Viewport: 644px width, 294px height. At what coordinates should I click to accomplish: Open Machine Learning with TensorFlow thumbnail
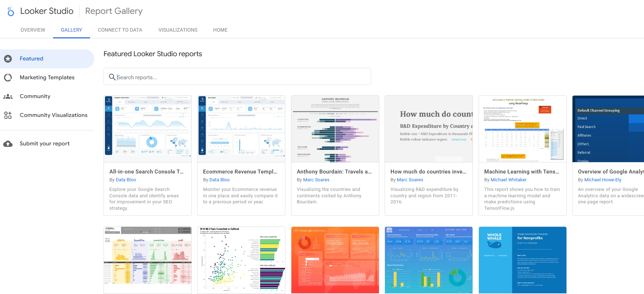point(523,129)
